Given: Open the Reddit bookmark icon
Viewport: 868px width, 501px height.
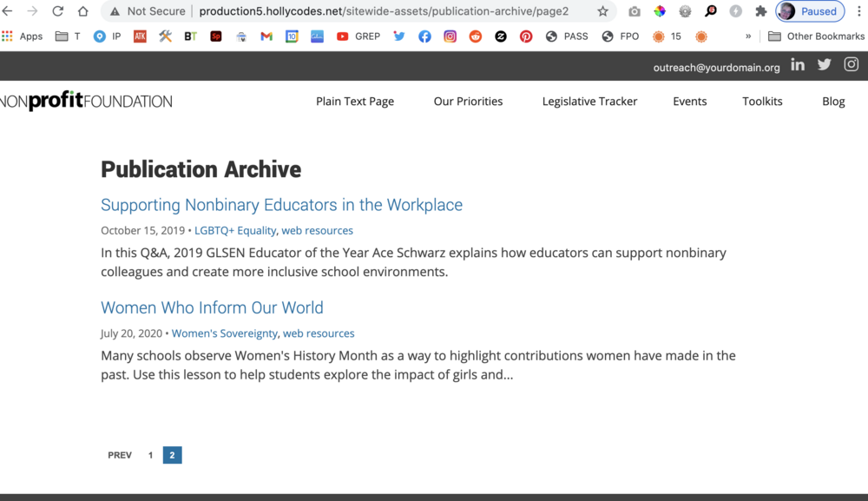Looking at the screenshot, I should coord(475,36).
